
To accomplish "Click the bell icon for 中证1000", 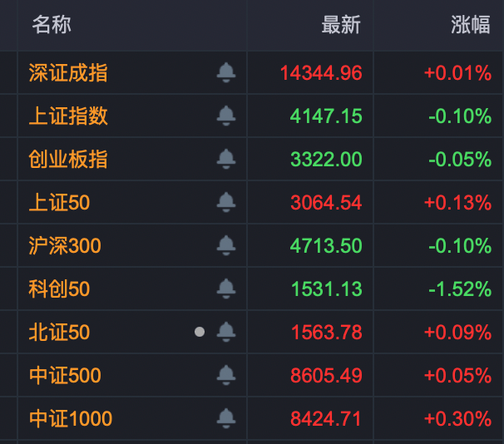I will [225, 419].
